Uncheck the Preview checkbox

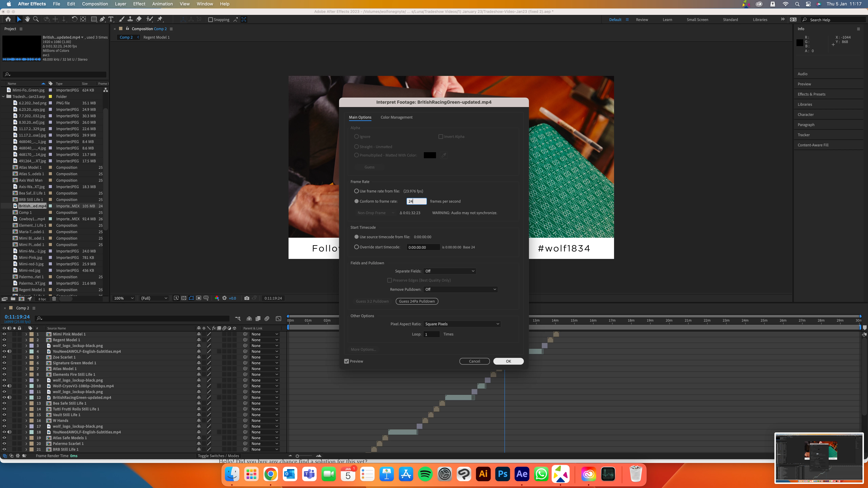pyautogui.click(x=346, y=361)
